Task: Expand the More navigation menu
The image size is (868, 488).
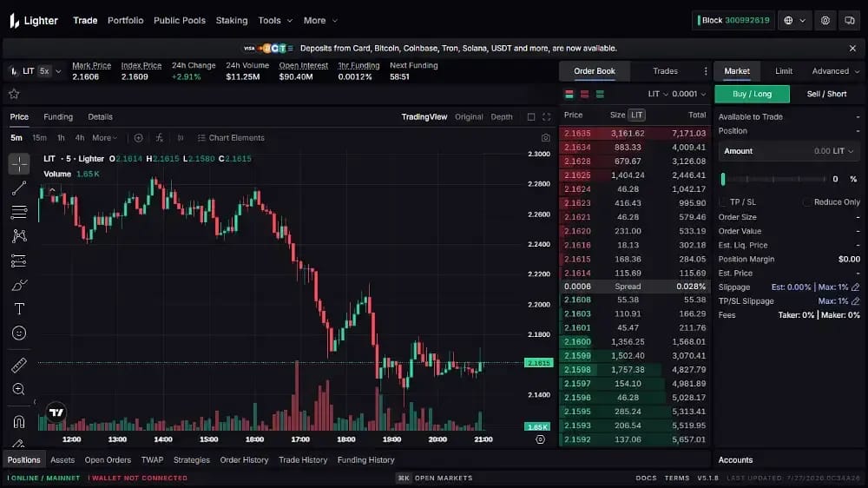Action: [320, 21]
